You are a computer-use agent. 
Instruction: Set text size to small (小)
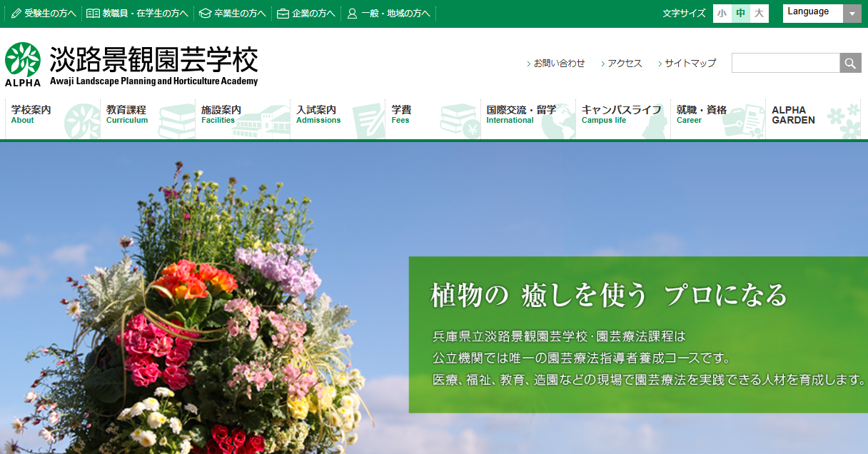tap(722, 14)
